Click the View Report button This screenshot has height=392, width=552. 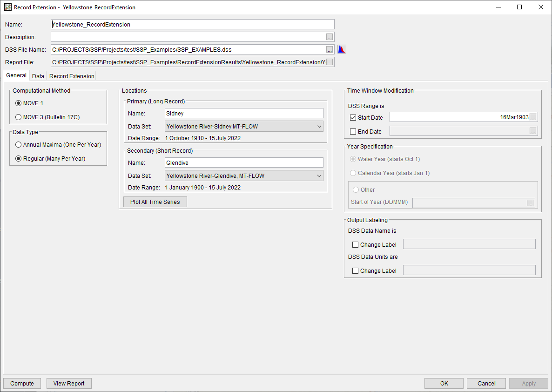69,384
